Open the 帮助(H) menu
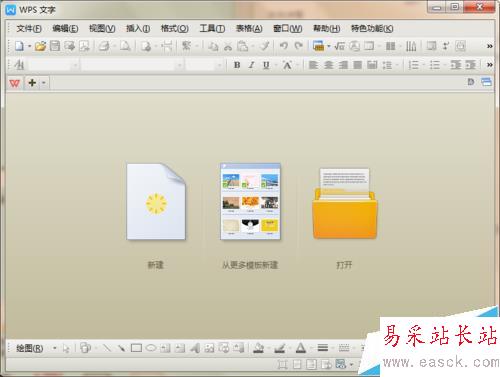This screenshot has width=500, height=377. (x=327, y=29)
